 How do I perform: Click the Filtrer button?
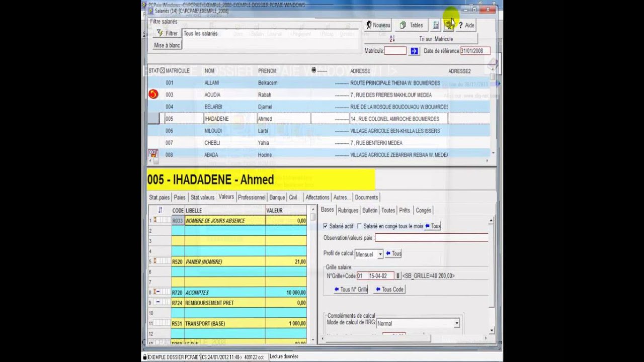168,33
